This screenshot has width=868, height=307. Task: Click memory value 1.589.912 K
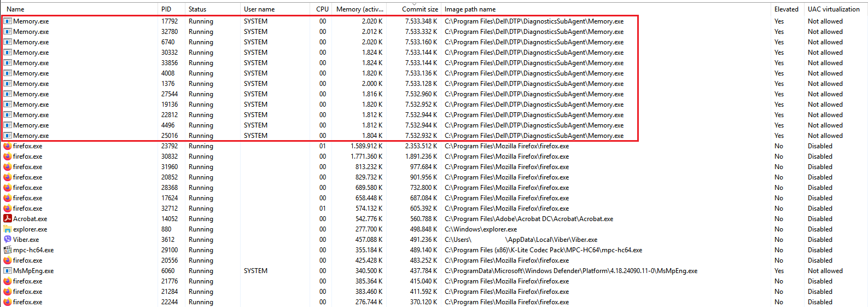coord(366,146)
